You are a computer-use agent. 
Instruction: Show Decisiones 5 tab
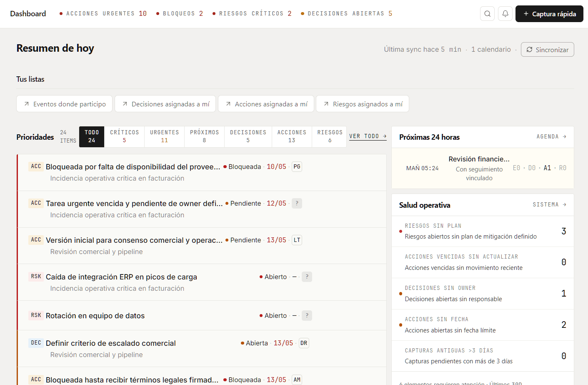pos(248,136)
